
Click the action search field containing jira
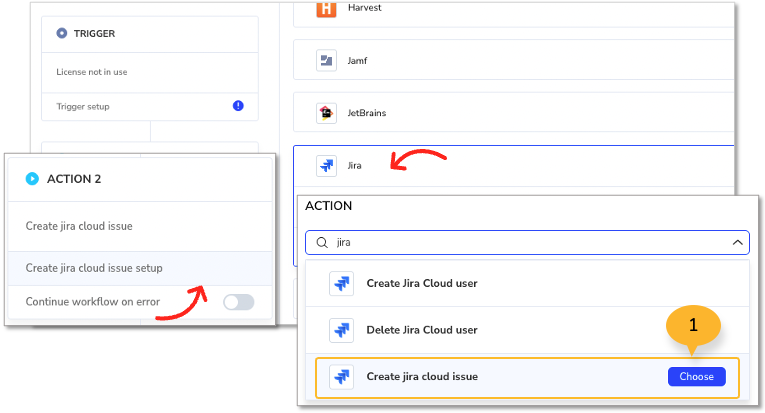[527, 242]
